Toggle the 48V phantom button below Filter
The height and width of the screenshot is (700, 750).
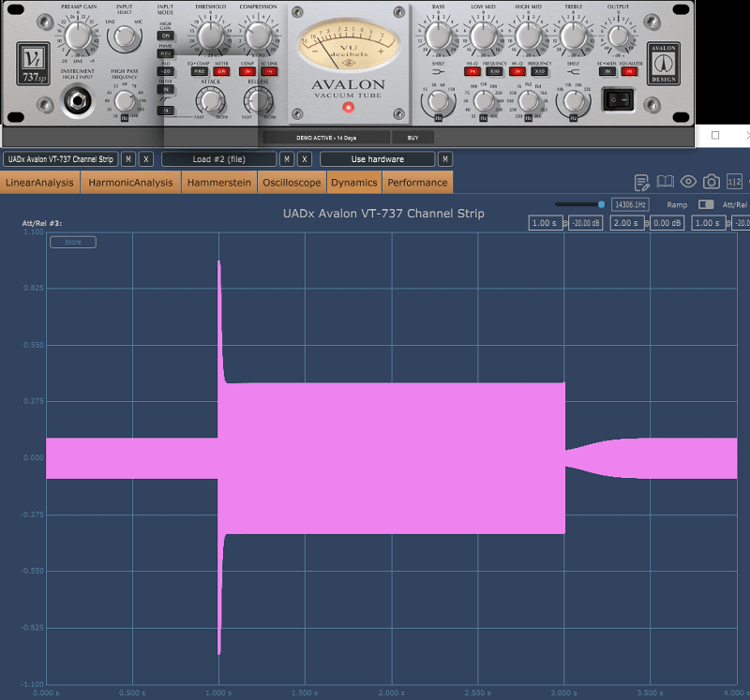pos(166,111)
